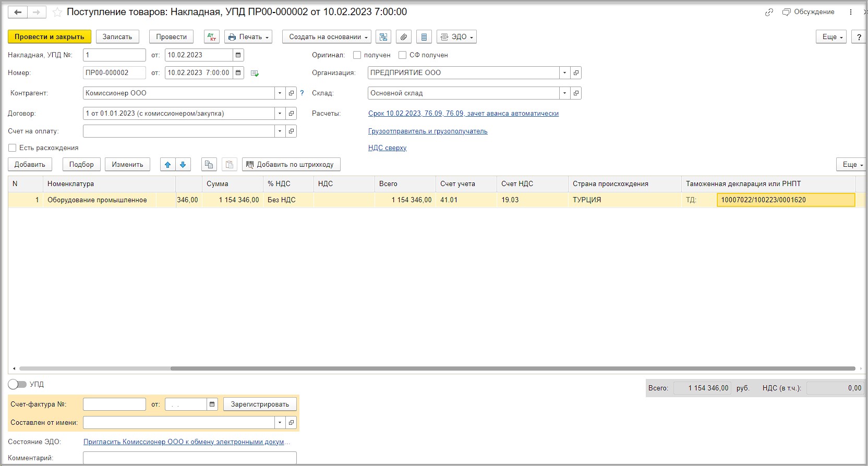Enable Есть расхождения checkbox

coord(12,148)
